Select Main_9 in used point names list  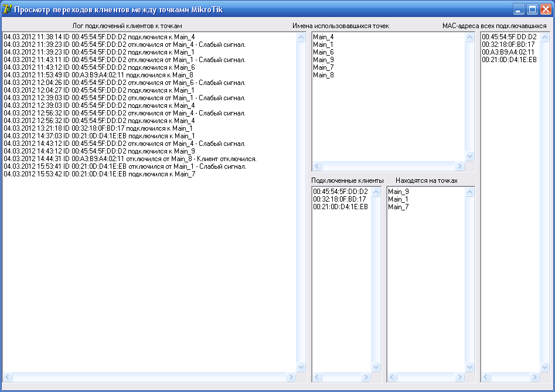click(323, 60)
